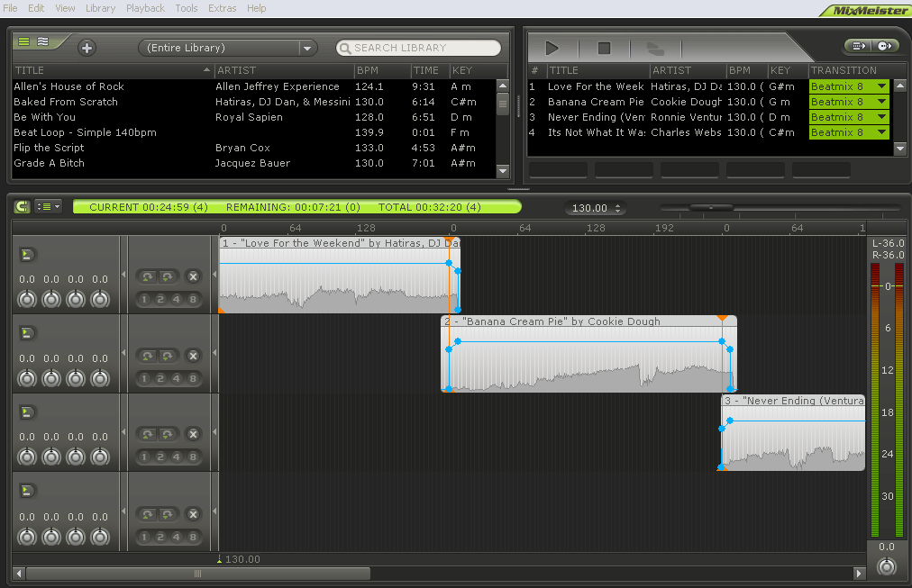Screen dimensions: 912x588
Task: Select Flip the Script in the library
Action: tap(253, 148)
